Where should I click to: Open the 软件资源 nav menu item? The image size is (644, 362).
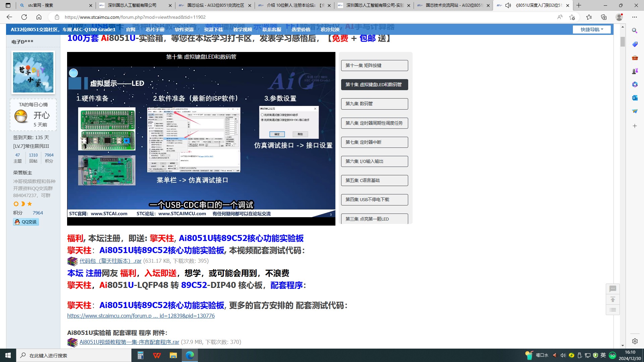[184, 29]
